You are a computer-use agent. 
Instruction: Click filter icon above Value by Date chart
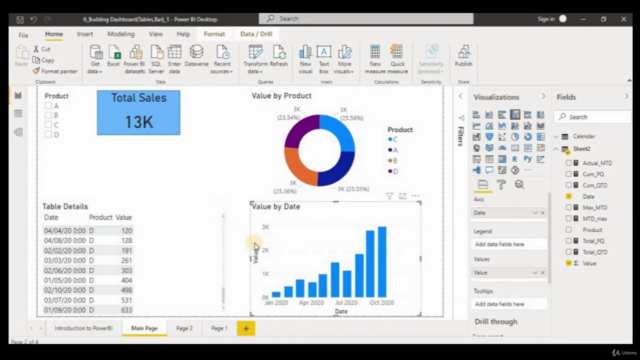pos(389,196)
